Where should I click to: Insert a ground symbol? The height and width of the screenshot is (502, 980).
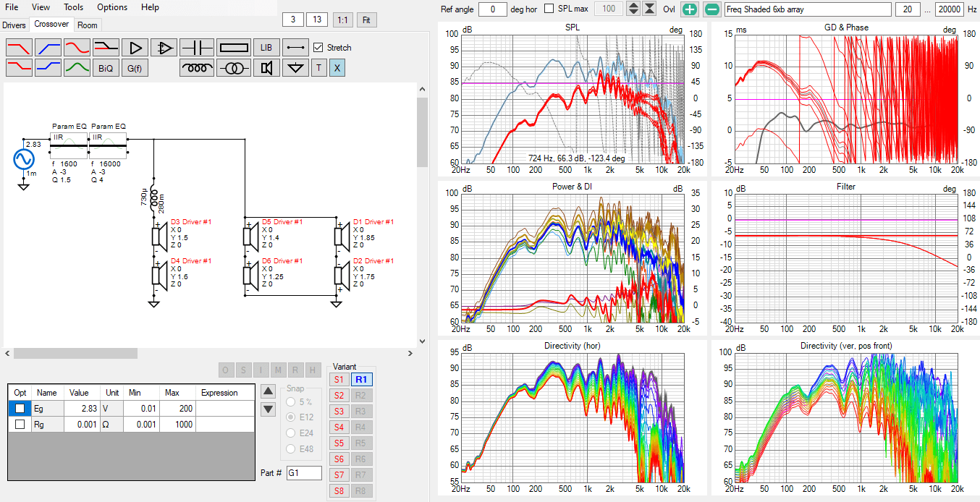(295, 68)
